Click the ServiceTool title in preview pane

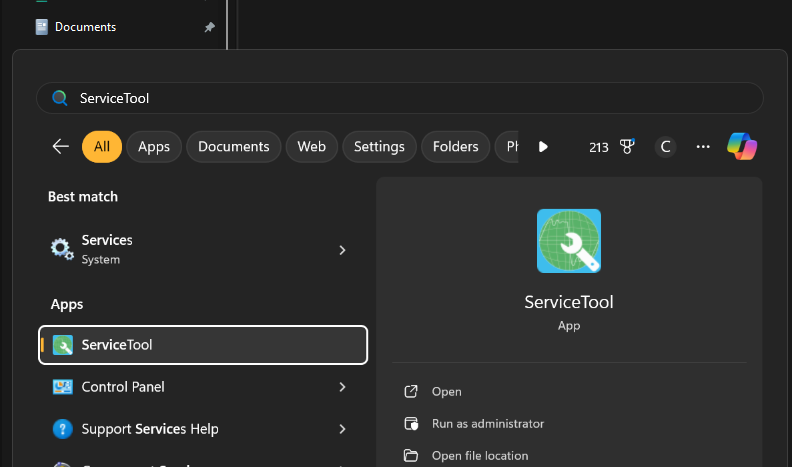pyautogui.click(x=569, y=302)
